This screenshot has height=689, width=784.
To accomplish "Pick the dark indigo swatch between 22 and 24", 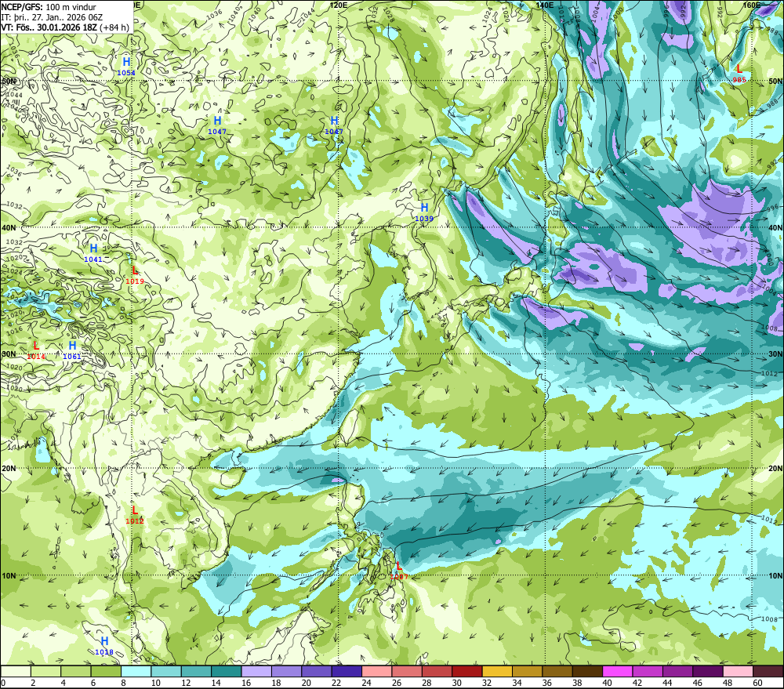I will click(347, 671).
